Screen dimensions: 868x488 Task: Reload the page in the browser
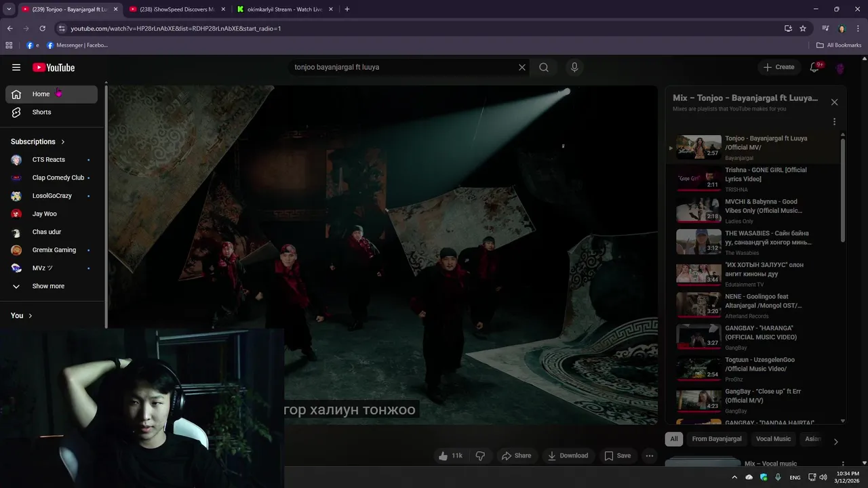coord(42,28)
